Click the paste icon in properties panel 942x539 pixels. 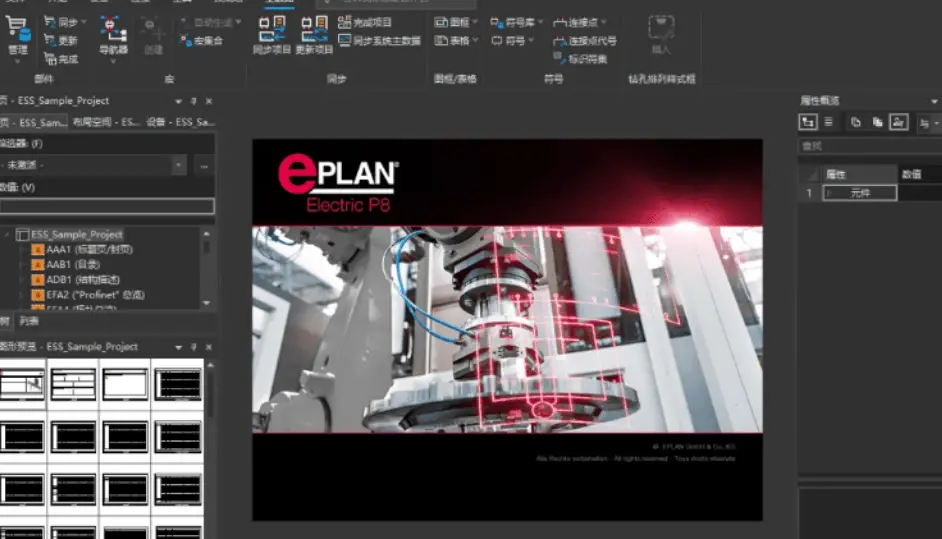tap(877, 123)
